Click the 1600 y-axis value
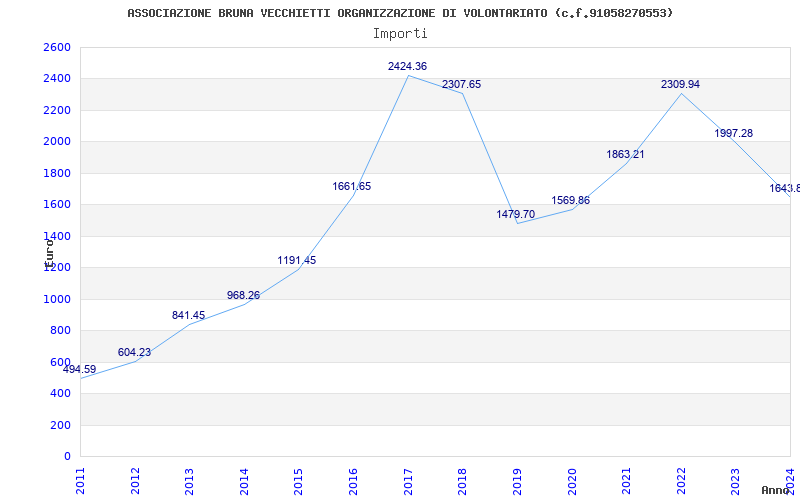The image size is (800, 500). pyautogui.click(x=57, y=205)
